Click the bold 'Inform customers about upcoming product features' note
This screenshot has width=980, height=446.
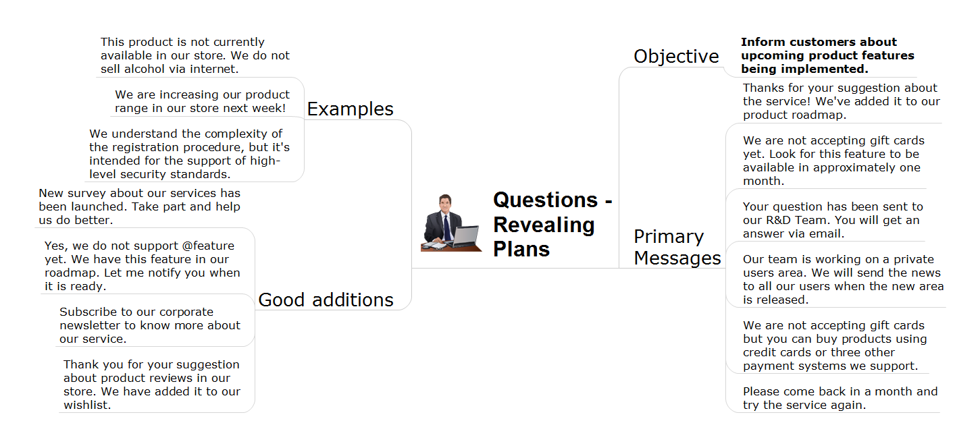[x=827, y=55]
